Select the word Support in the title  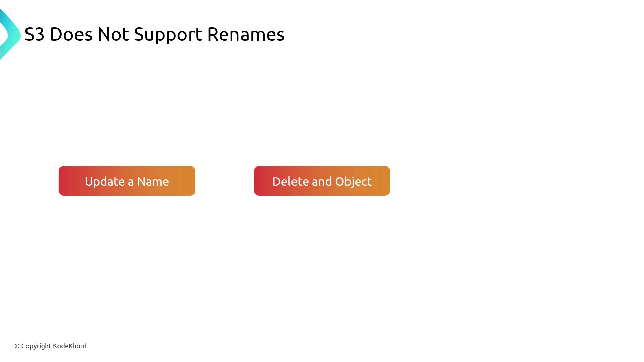pyautogui.click(x=168, y=34)
